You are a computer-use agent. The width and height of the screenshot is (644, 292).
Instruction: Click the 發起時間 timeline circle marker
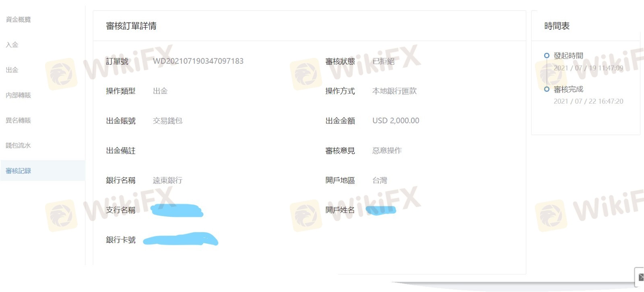(x=547, y=56)
